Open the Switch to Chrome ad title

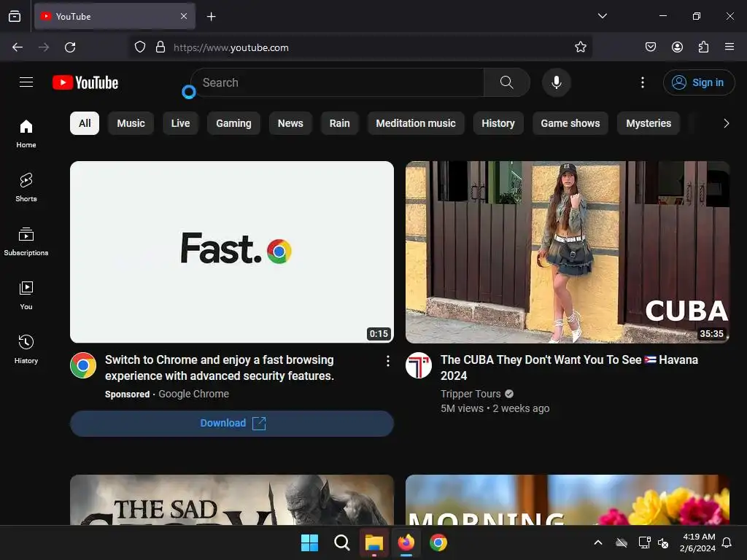[220, 367]
